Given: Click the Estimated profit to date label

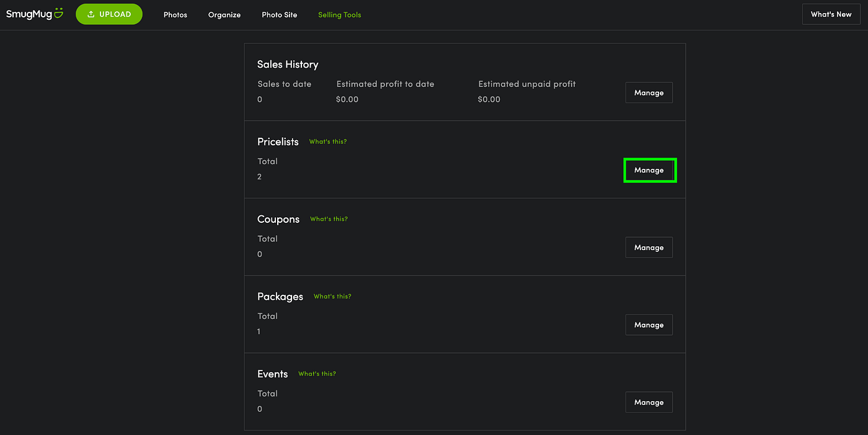Looking at the screenshot, I should (385, 84).
